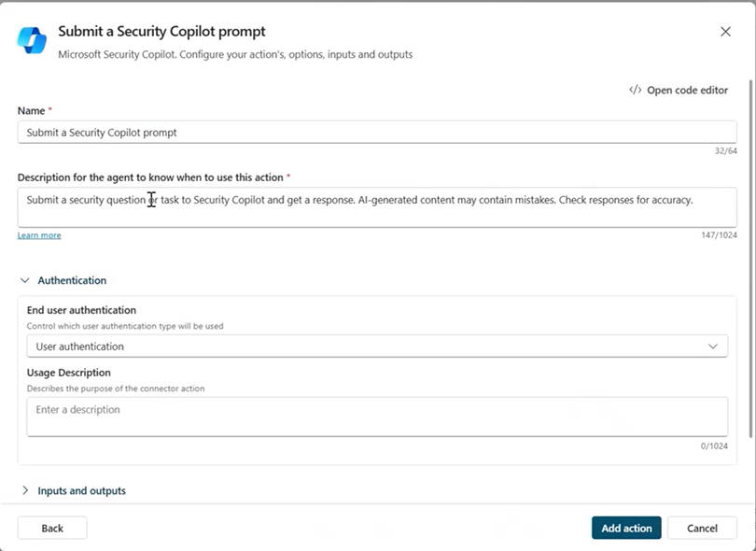Click the dropdown arrow for End user authentication
The height and width of the screenshot is (551, 756).
coord(713,346)
